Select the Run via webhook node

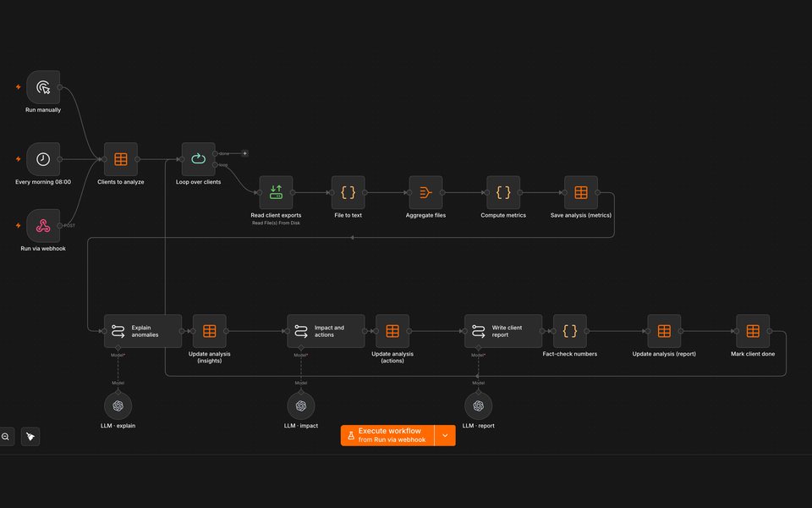pos(43,225)
